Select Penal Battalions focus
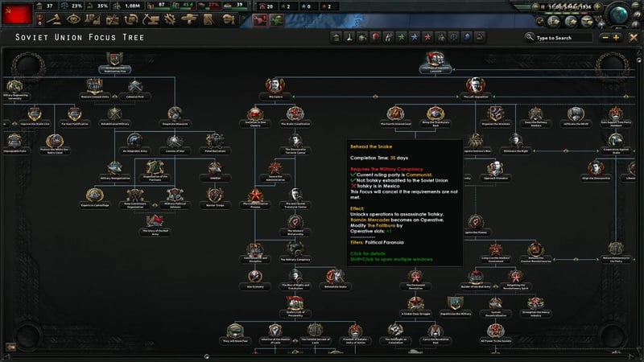This screenshot has height=362, width=644. tap(215, 143)
